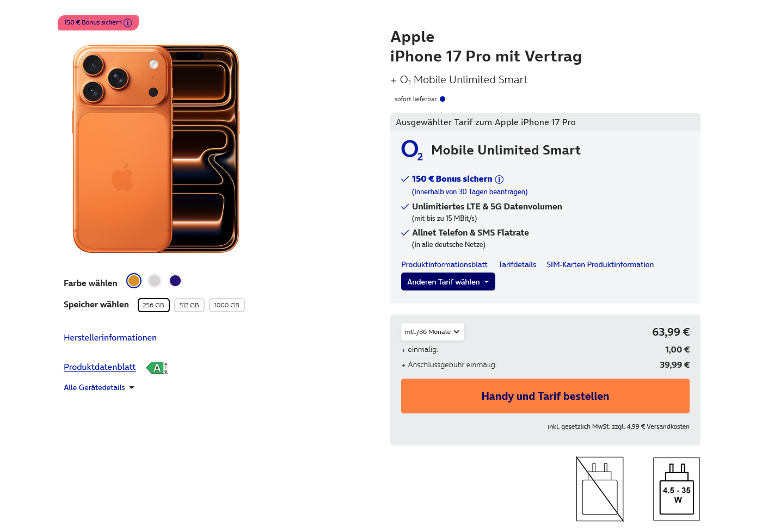This screenshot has width=762, height=532.
Task: Click the 4.5 - 35 W charger icon
Action: click(x=677, y=489)
